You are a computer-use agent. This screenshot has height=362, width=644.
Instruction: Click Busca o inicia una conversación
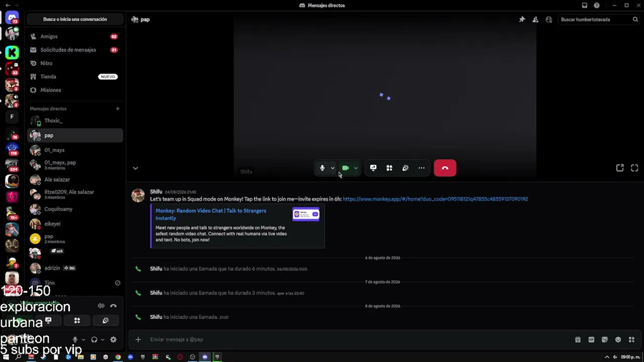(75, 19)
